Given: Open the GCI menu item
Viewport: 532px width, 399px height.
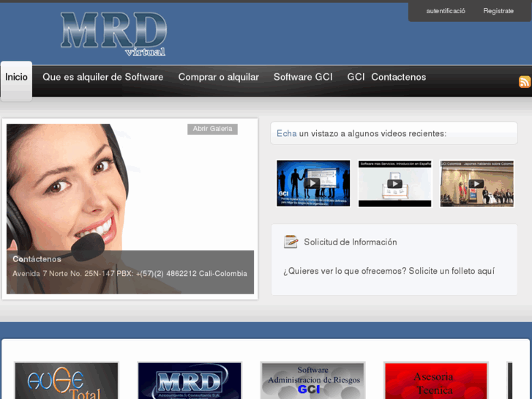Looking at the screenshot, I should click(x=356, y=77).
